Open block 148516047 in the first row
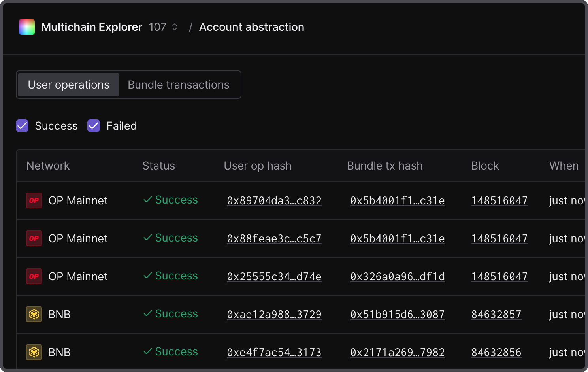Viewport: 588px width, 372px height. tap(499, 201)
